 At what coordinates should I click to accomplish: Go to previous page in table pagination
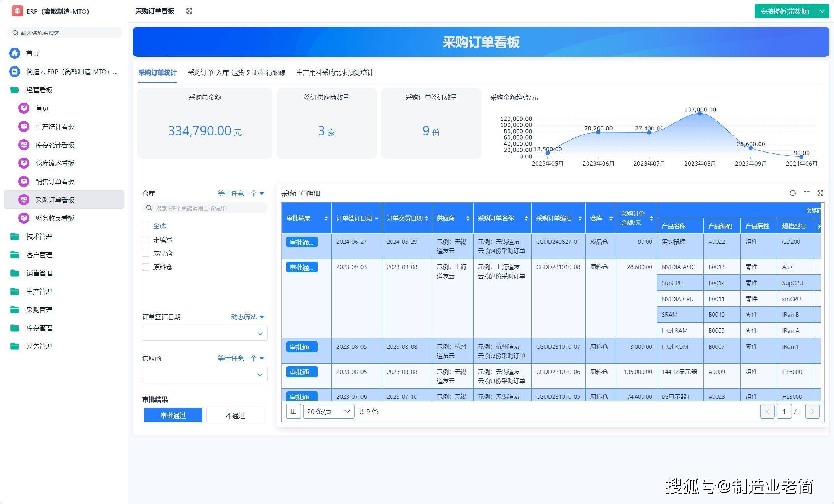[767, 411]
